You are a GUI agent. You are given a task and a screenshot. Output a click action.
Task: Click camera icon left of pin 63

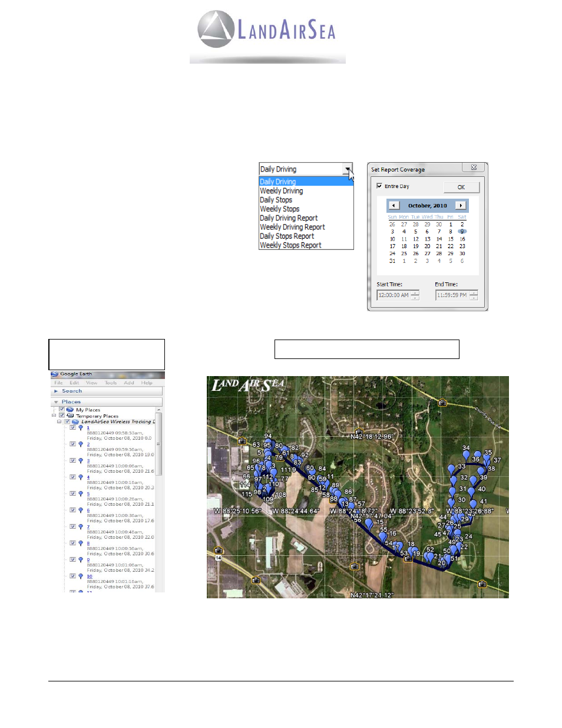[242, 441]
